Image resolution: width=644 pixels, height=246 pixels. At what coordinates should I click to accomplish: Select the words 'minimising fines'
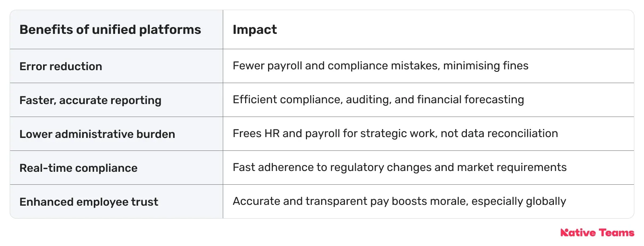coord(486,66)
